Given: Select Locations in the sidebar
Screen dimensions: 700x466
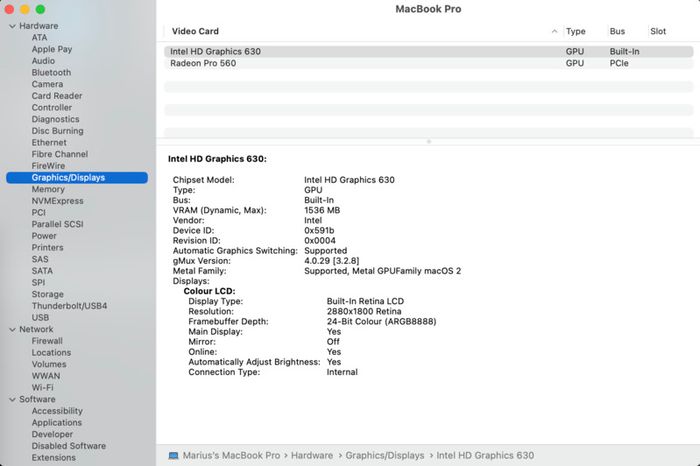Looking at the screenshot, I should [51, 353].
